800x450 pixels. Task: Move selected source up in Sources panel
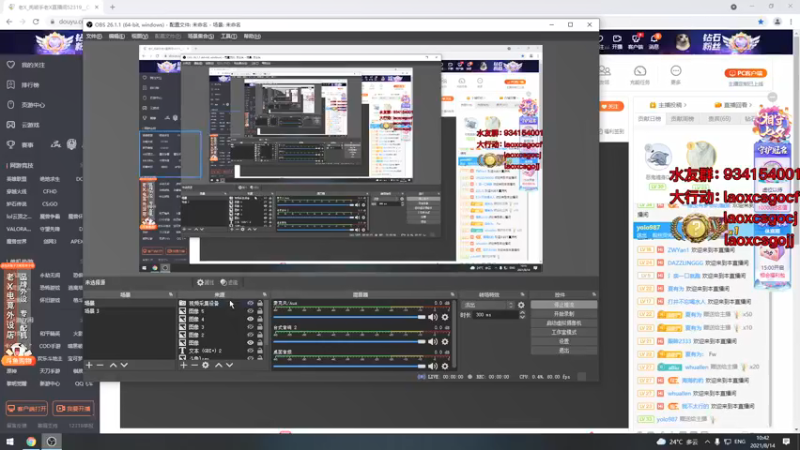click(218, 365)
